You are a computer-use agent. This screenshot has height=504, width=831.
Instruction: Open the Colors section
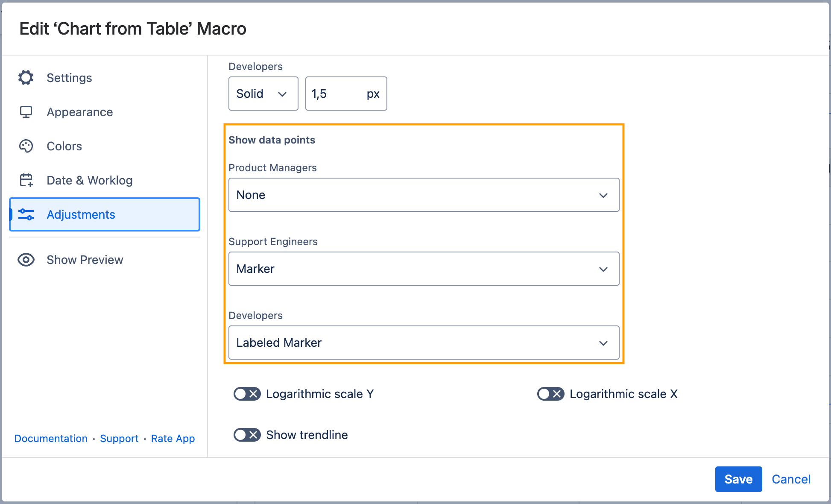tap(64, 146)
